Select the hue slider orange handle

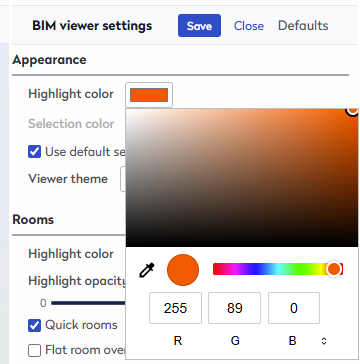pyautogui.click(x=334, y=269)
